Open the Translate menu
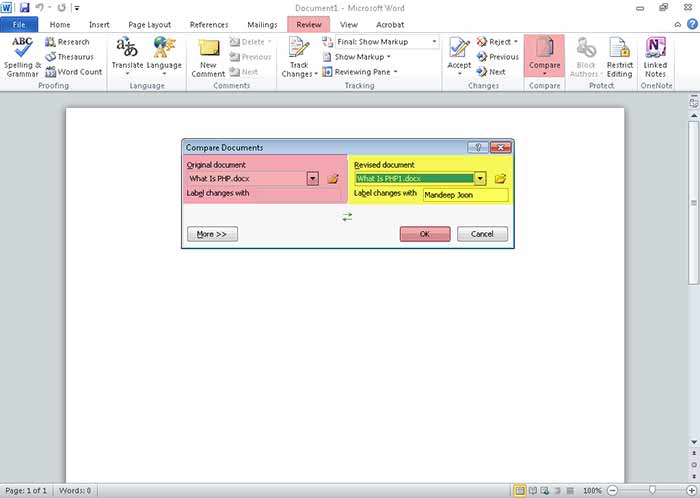 pyautogui.click(x=127, y=57)
